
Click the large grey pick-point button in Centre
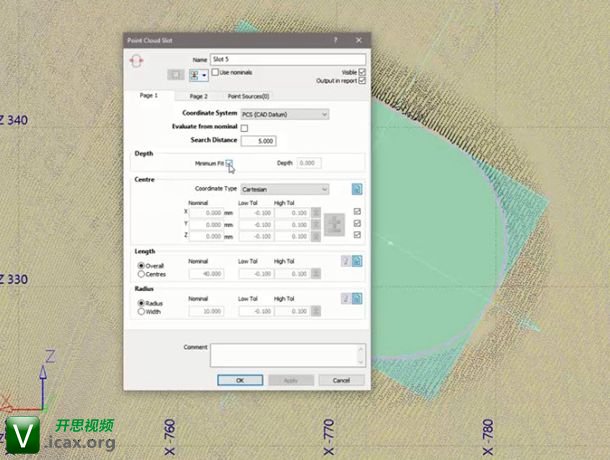pyautogui.click(x=335, y=225)
